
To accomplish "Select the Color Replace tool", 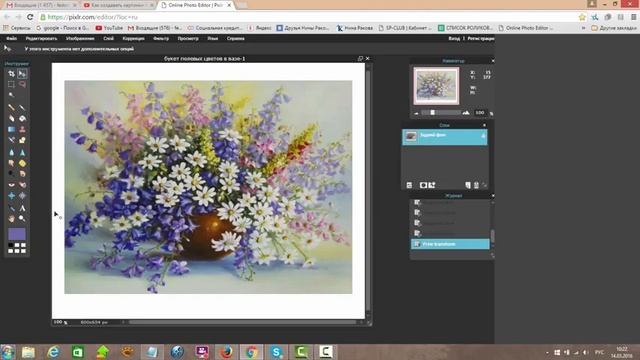I will pos(11,140).
